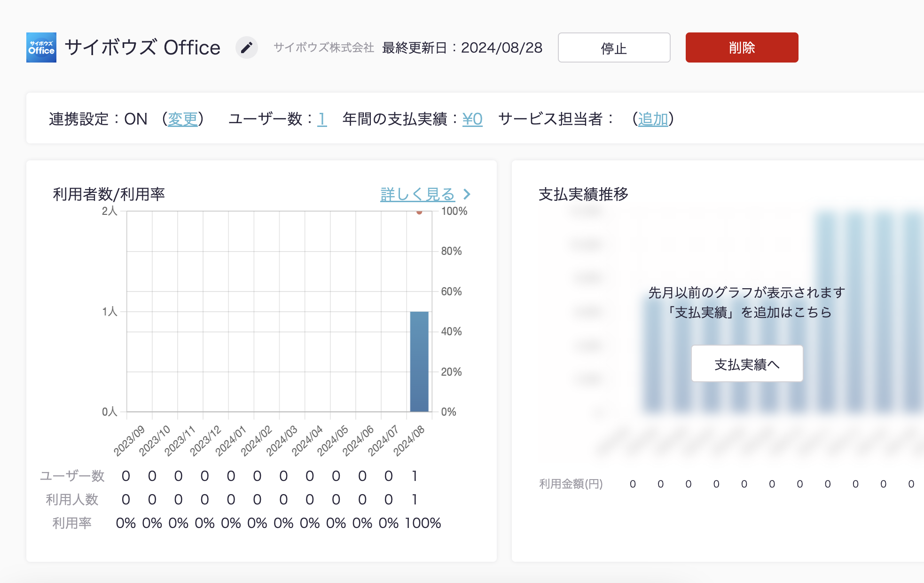The image size is (924, 583).
Task: Click the 100% usage rate value
Action: (x=423, y=523)
